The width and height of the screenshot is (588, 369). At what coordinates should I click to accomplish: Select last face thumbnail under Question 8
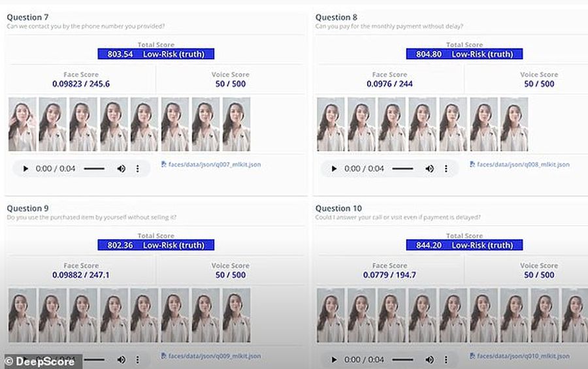point(514,124)
